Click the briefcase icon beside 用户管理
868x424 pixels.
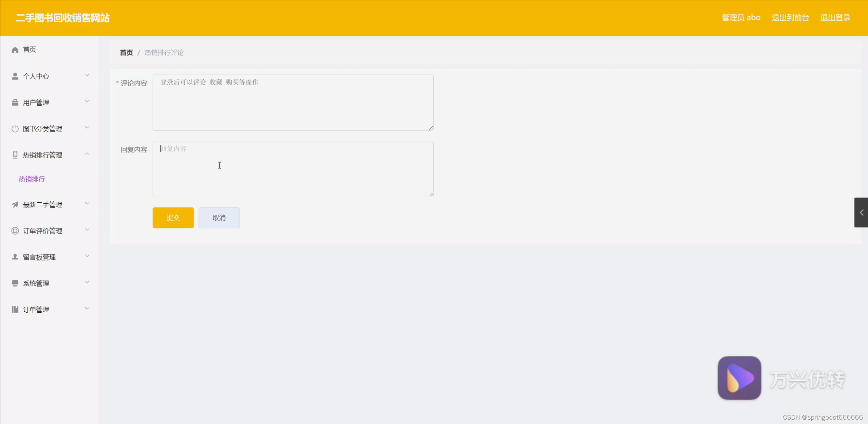[x=15, y=102]
